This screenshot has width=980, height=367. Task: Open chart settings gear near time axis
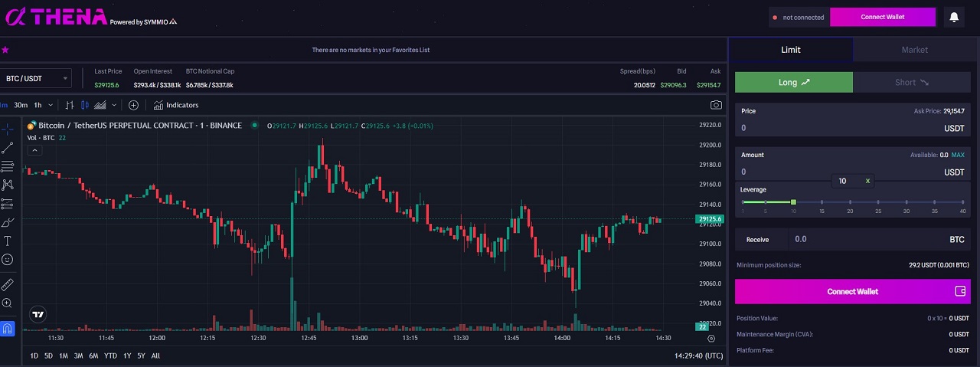(x=711, y=338)
